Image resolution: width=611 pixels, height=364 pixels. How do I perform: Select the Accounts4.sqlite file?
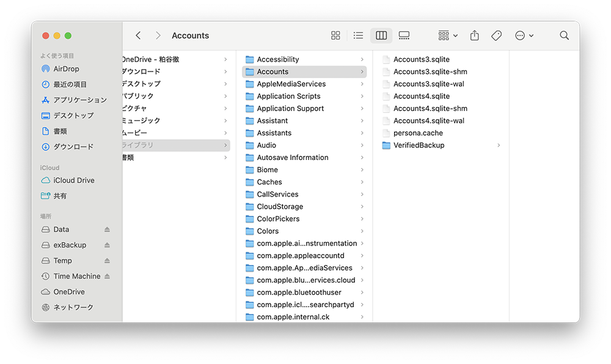tap(421, 96)
